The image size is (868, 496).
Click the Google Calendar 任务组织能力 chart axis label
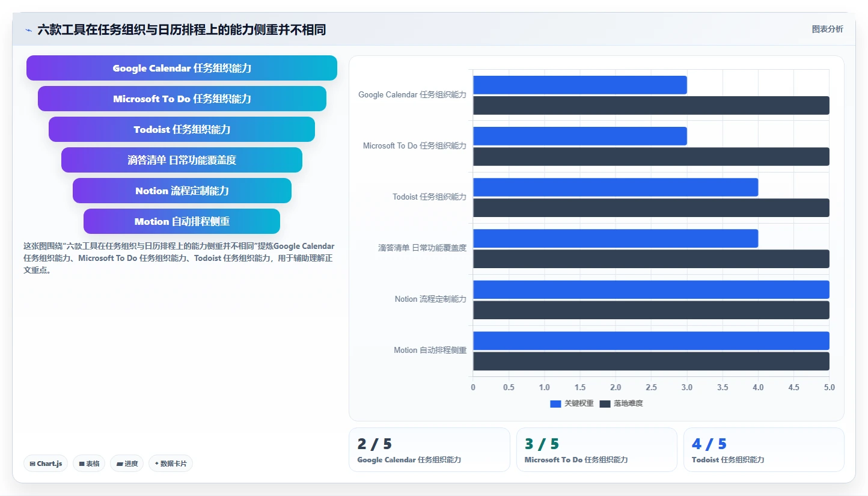(x=412, y=95)
